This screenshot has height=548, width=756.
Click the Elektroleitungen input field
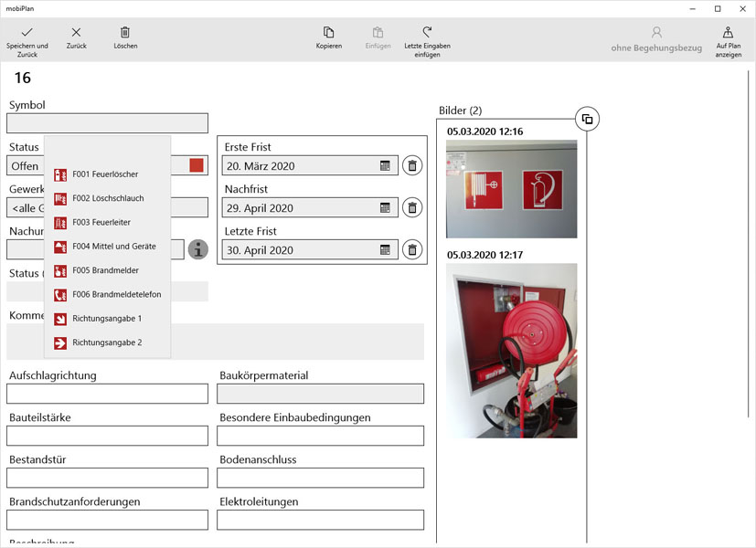320,520
